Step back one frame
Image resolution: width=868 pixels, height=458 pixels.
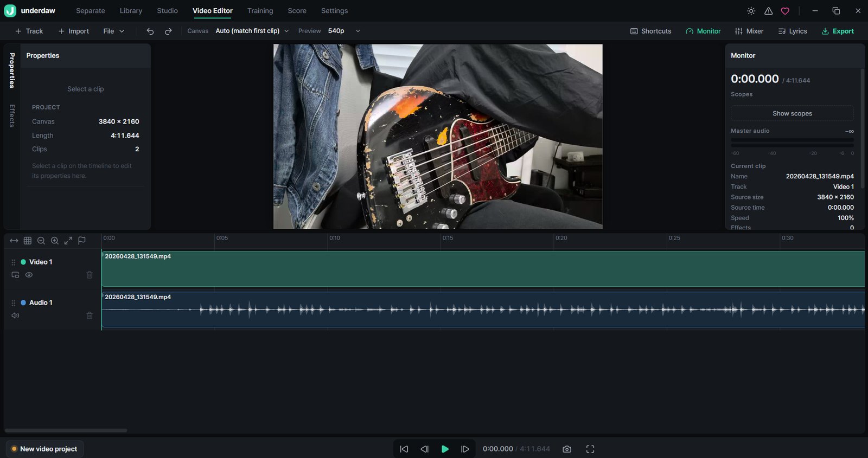[x=424, y=449]
